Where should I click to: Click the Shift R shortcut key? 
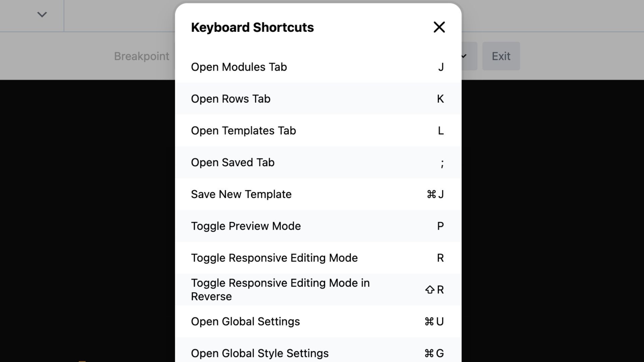tap(434, 290)
